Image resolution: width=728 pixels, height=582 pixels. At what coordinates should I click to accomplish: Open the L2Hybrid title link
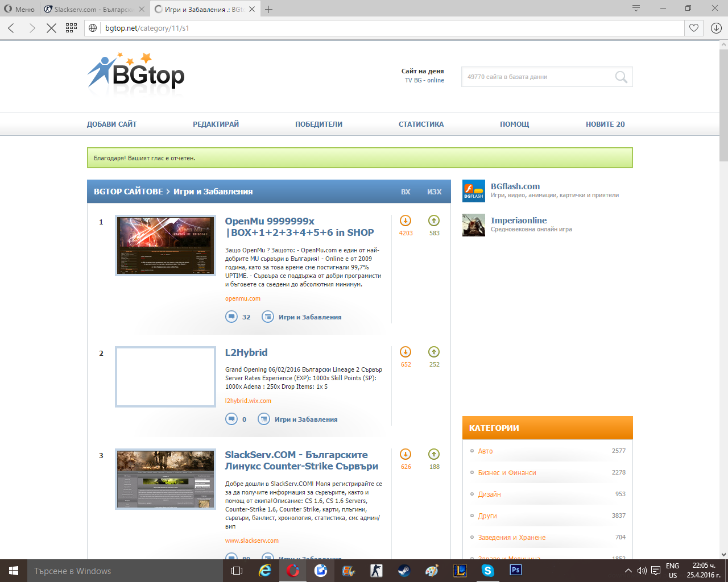pyautogui.click(x=246, y=352)
